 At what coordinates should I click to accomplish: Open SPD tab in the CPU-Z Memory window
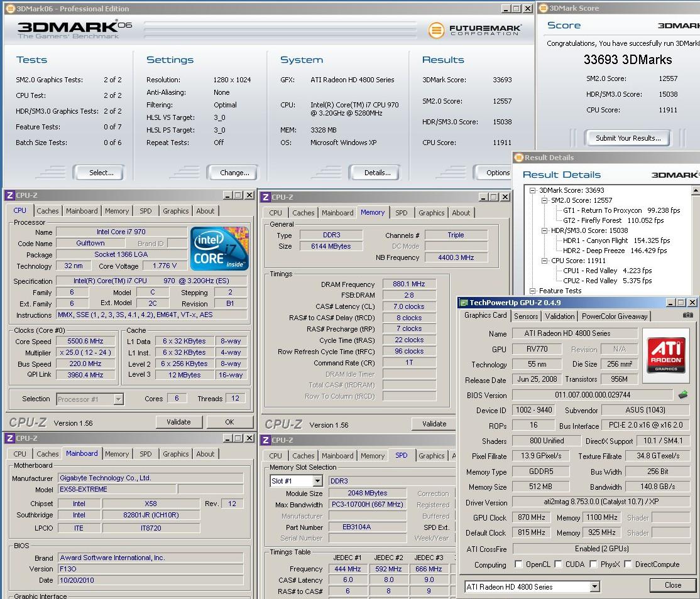click(401, 213)
